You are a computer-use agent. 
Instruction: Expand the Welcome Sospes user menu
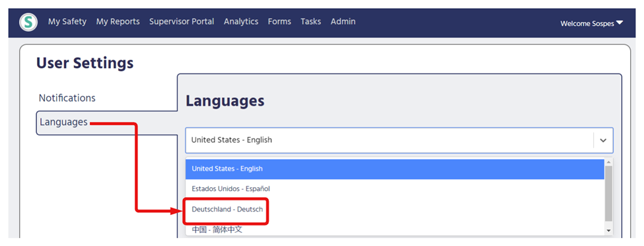click(x=591, y=23)
